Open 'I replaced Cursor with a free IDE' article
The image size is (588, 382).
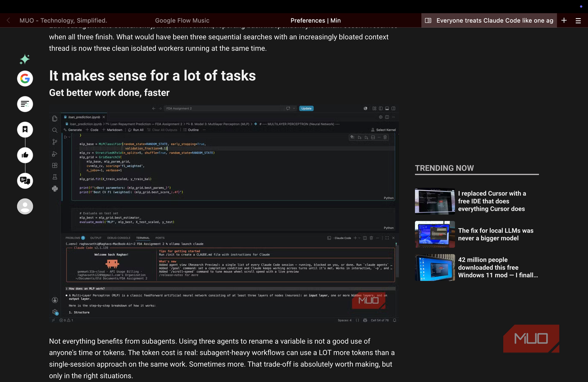tap(492, 201)
